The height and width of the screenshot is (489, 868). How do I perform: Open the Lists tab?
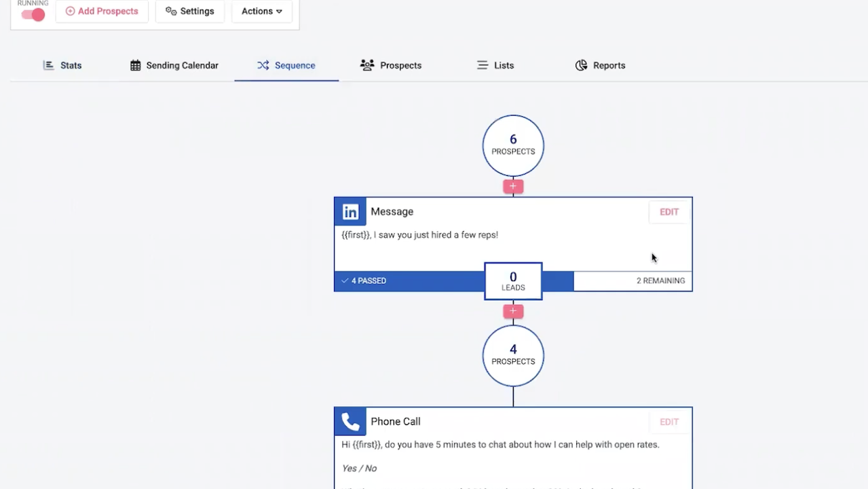point(495,65)
